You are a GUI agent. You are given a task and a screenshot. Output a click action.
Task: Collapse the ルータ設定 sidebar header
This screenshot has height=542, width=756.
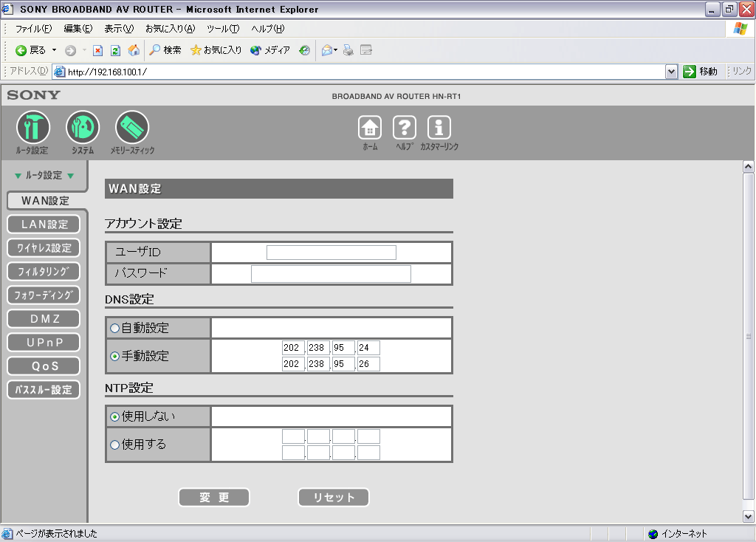44,176
